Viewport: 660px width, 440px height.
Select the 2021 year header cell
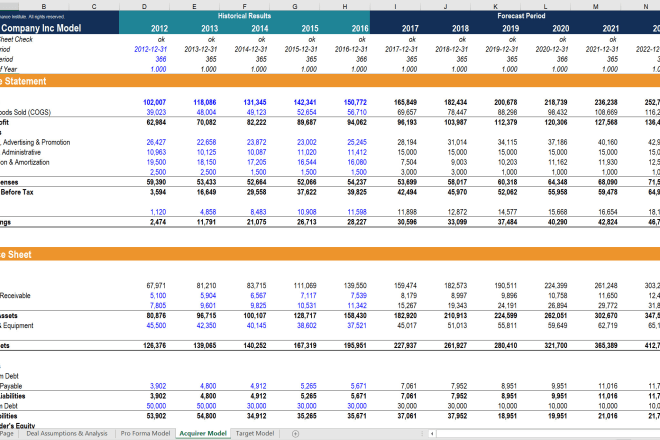[611, 29]
